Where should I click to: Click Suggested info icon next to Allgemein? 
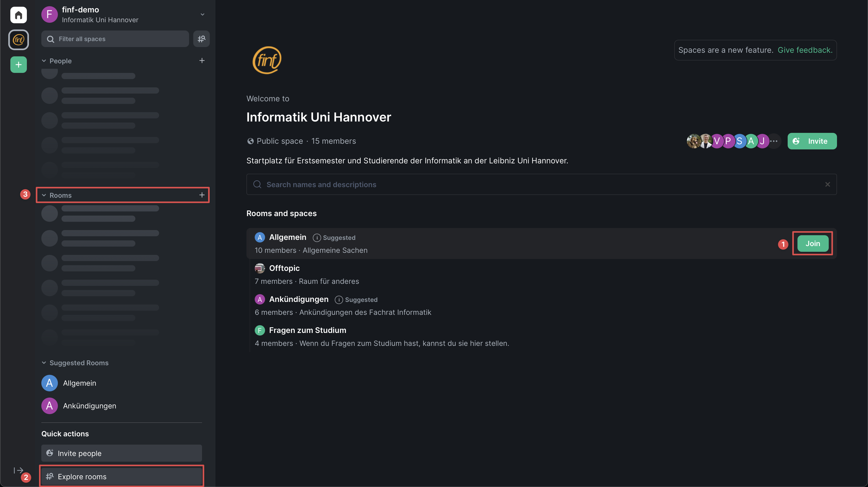pos(317,238)
